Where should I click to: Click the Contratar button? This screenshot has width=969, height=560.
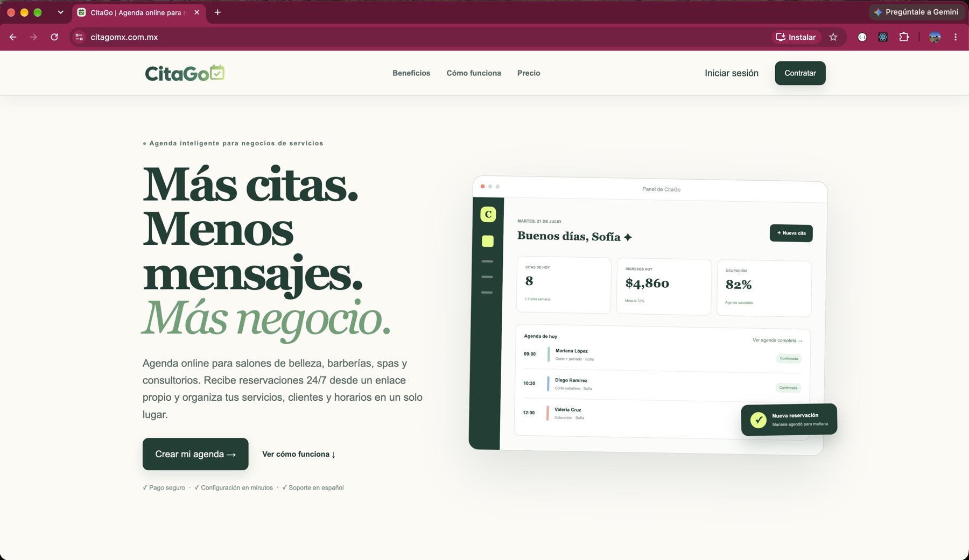tap(800, 73)
